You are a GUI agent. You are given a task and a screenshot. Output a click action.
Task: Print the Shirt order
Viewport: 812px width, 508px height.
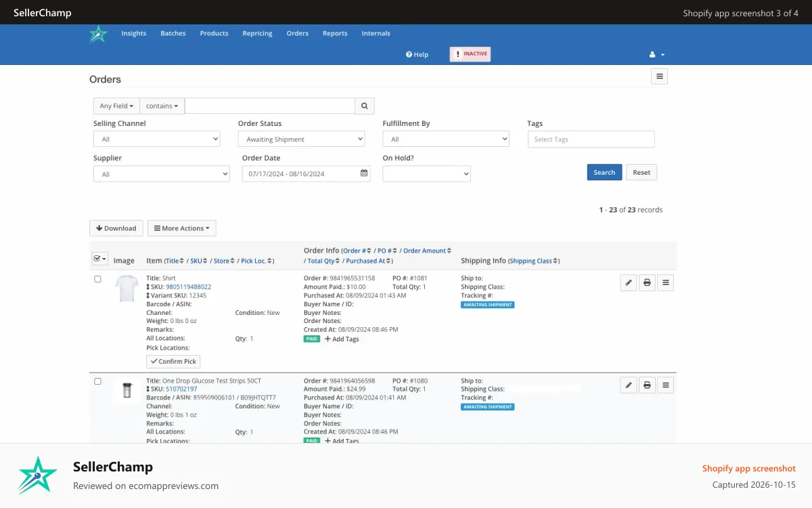[x=647, y=282]
